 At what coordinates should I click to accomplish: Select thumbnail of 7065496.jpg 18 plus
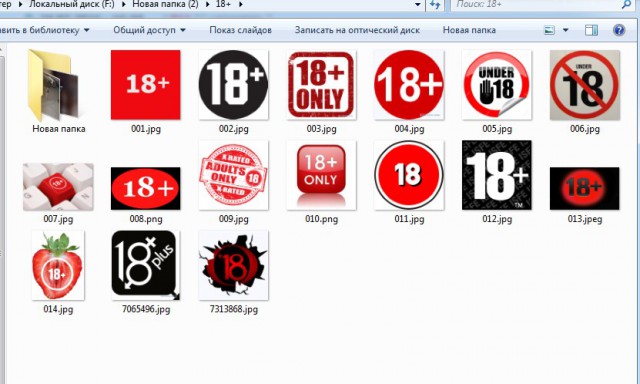click(146, 265)
